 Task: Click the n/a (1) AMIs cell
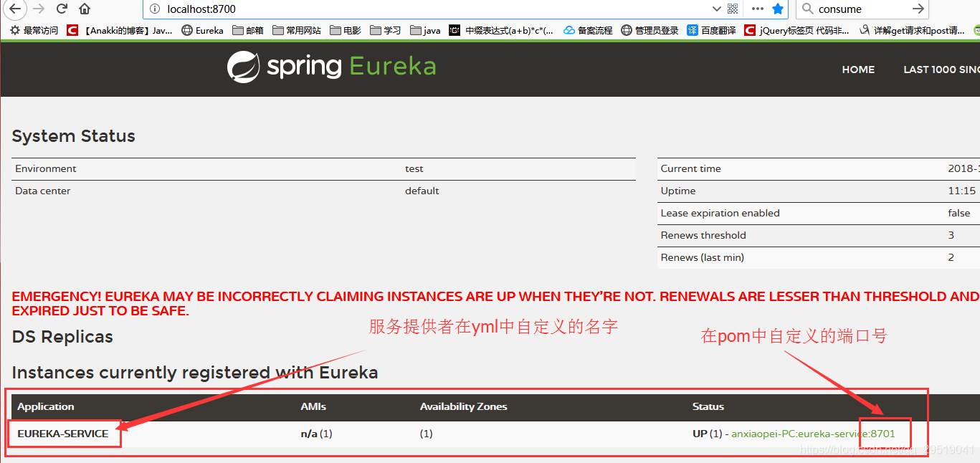pyautogui.click(x=316, y=434)
